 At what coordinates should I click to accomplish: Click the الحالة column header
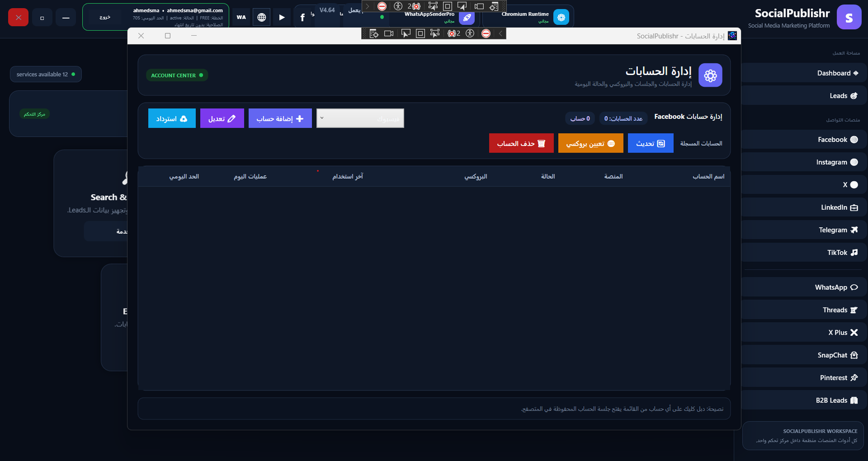point(548,177)
